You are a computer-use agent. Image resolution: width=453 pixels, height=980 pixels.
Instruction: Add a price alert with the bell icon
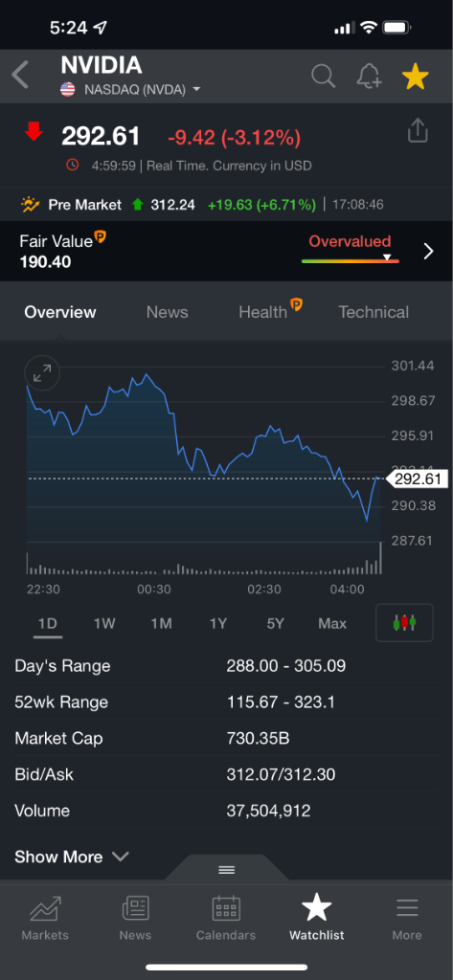(x=369, y=77)
